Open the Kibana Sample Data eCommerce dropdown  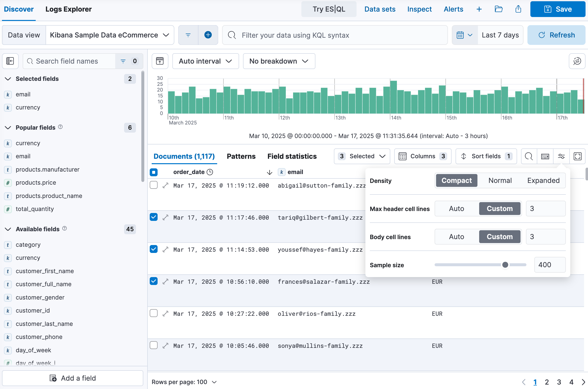(110, 35)
